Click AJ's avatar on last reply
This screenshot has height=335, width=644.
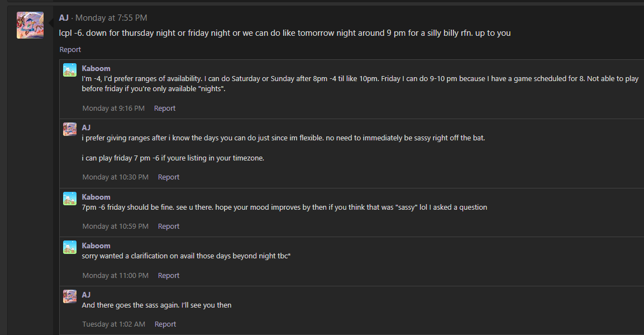pos(70,296)
